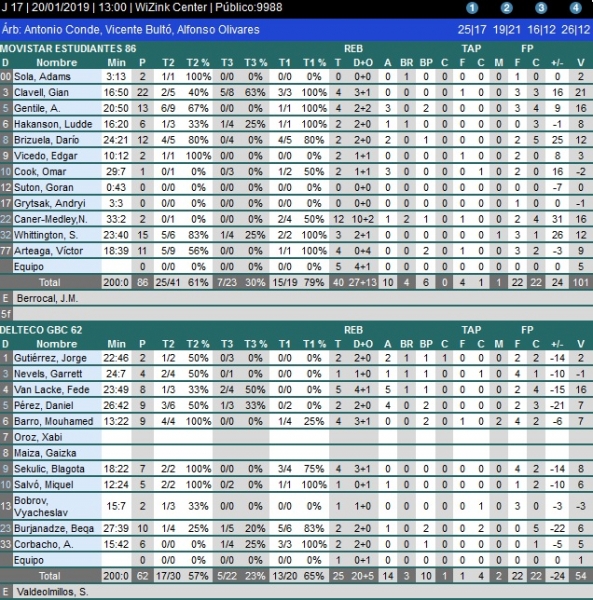Click the fourth quarter score 26|12
The image size is (593, 600).
(x=575, y=30)
